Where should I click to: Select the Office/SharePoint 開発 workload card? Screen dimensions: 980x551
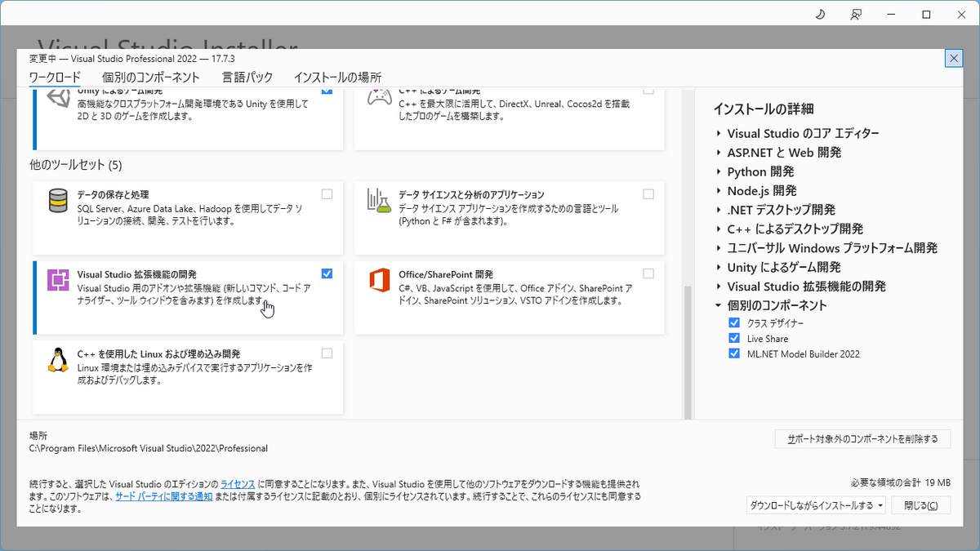click(x=509, y=297)
